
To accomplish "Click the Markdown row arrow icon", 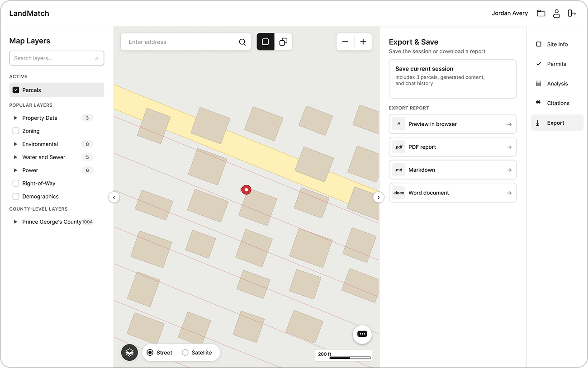I will click(x=509, y=170).
